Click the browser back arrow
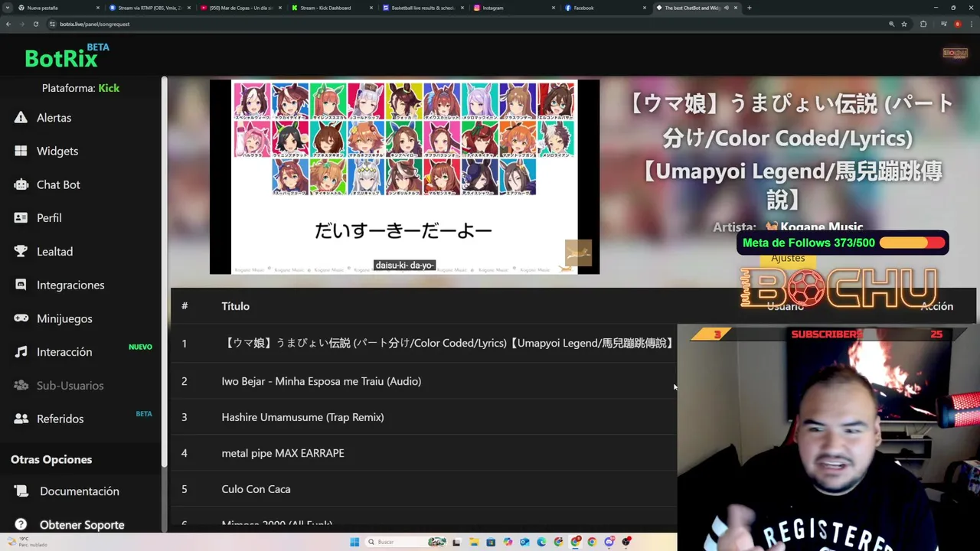 tap(8, 24)
